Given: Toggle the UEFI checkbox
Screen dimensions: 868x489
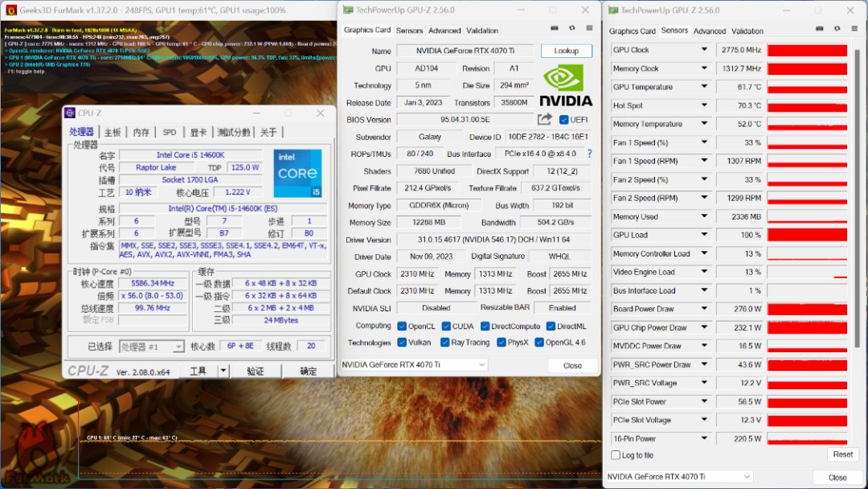Looking at the screenshot, I should tap(563, 120).
